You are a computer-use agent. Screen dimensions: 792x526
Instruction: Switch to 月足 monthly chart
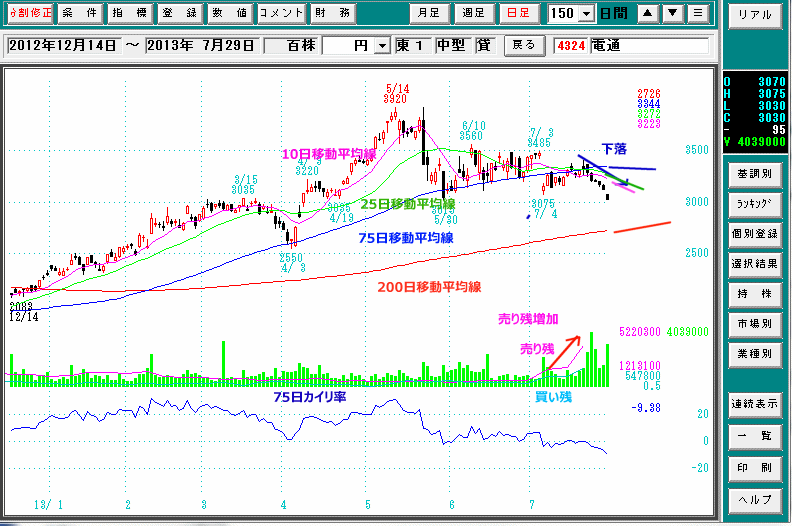point(428,13)
